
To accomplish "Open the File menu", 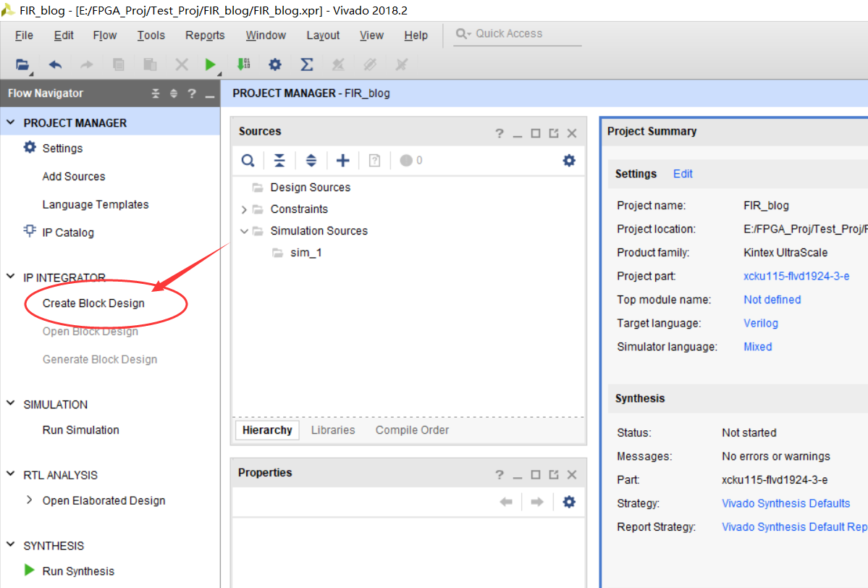I will pos(24,35).
